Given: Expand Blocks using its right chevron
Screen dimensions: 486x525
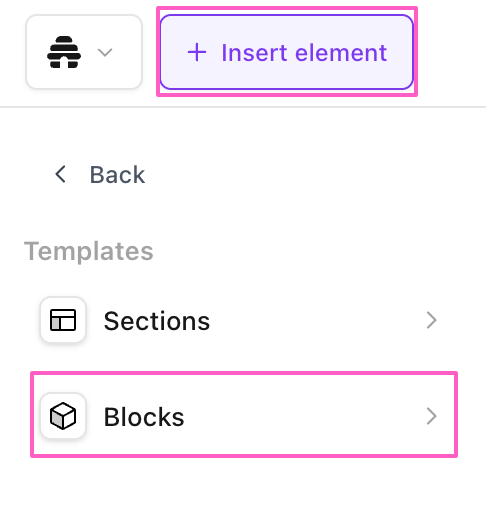Looking at the screenshot, I should pos(431,416).
